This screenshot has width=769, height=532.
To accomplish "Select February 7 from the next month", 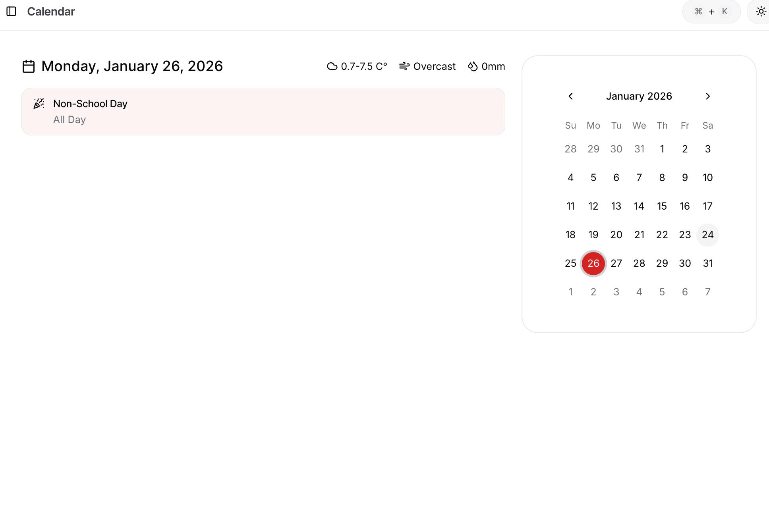I will pyautogui.click(x=707, y=292).
